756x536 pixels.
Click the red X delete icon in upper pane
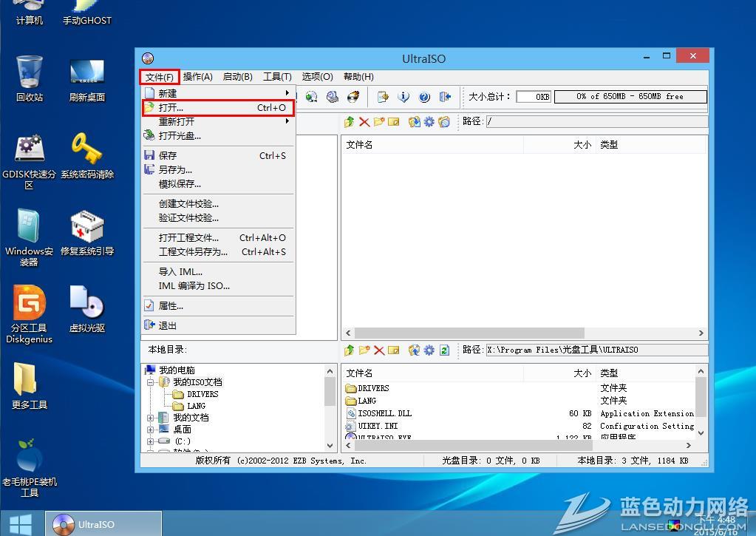click(364, 122)
